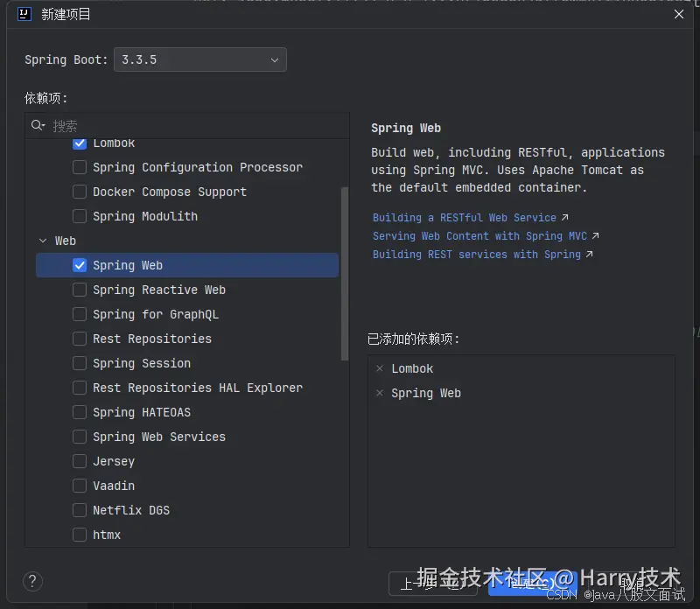The height and width of the screenshot is (609, 700).
Task: Check the Jersey dependency
Action: click(x=79, y=461)
